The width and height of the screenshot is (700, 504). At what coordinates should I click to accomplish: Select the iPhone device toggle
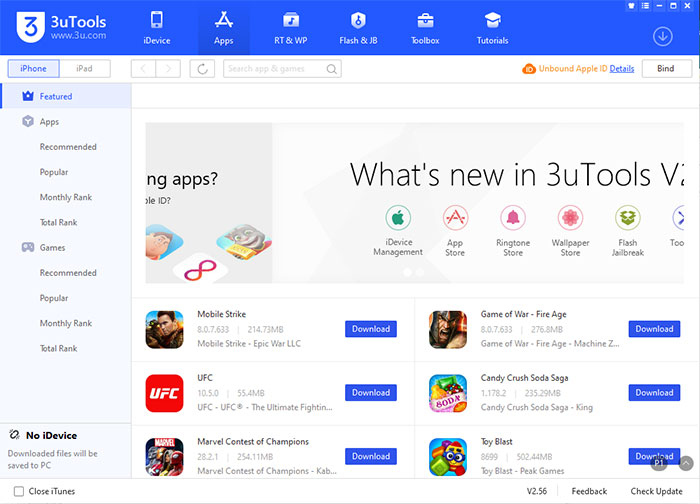[x=34, y=69]
